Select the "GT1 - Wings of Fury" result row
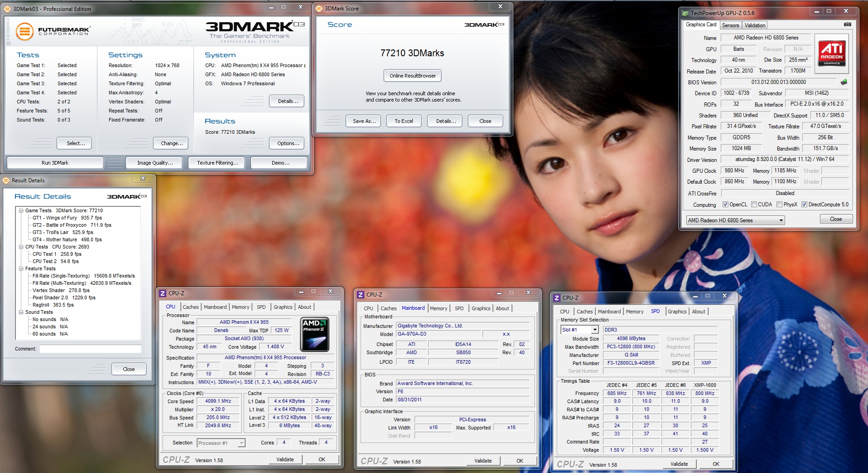Screen dimensions: 868x473 tap(67, 218)
